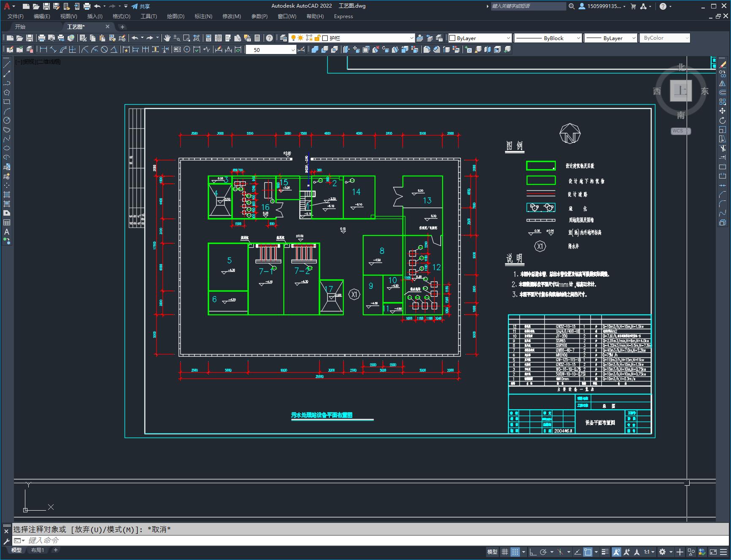This screenshot has width=731, height=560.
Task: Expand the user account 1505999135 dropdown
Action: click(602, 6)
